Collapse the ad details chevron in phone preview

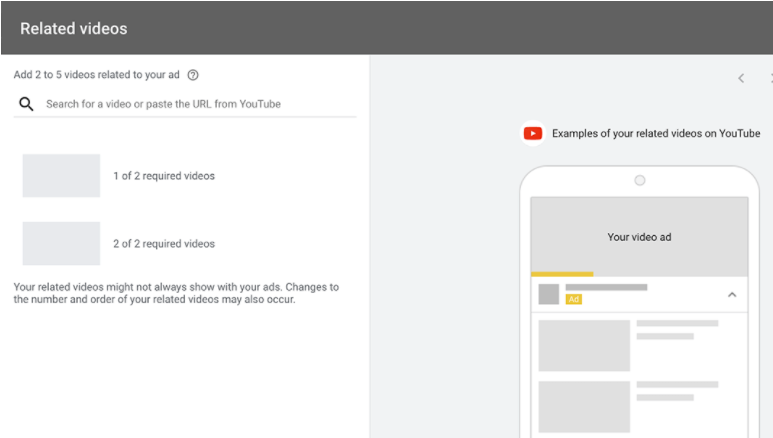click(731, 295)
